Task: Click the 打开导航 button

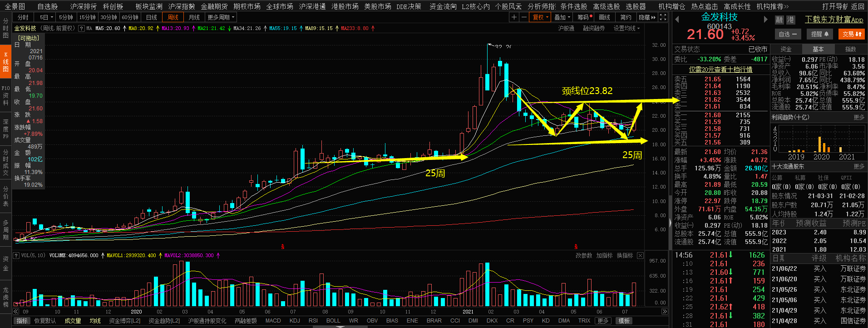Action: coord(835,6)
